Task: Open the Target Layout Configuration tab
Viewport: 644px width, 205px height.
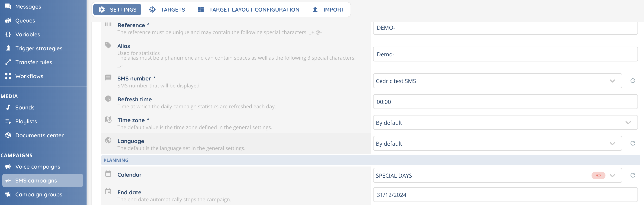Action: (x=248, y=10)
